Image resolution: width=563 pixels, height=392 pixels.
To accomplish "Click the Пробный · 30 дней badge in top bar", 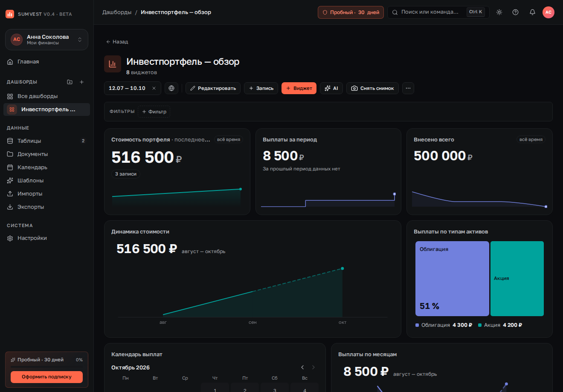I will pyautogui.click(x=351, y=12).
